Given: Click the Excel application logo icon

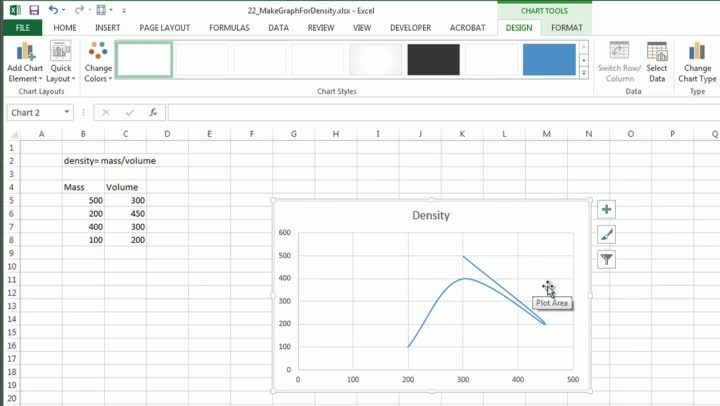Looking at the screenshot, I should [15, 10].
